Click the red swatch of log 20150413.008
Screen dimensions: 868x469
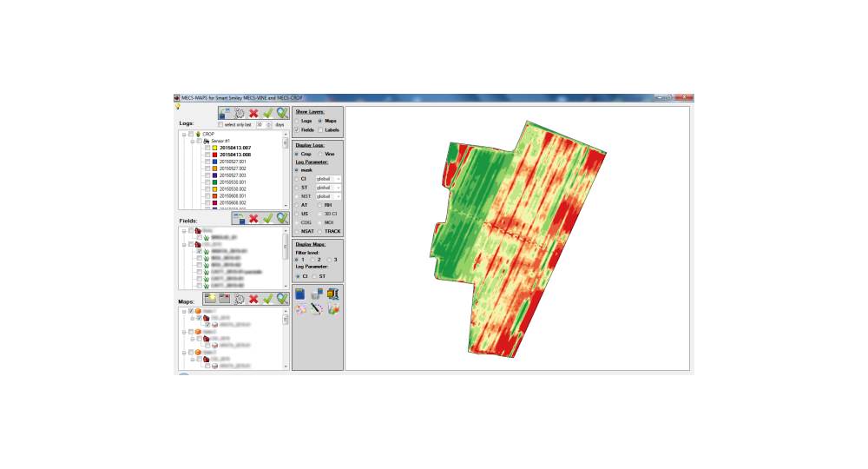[214, 155]
